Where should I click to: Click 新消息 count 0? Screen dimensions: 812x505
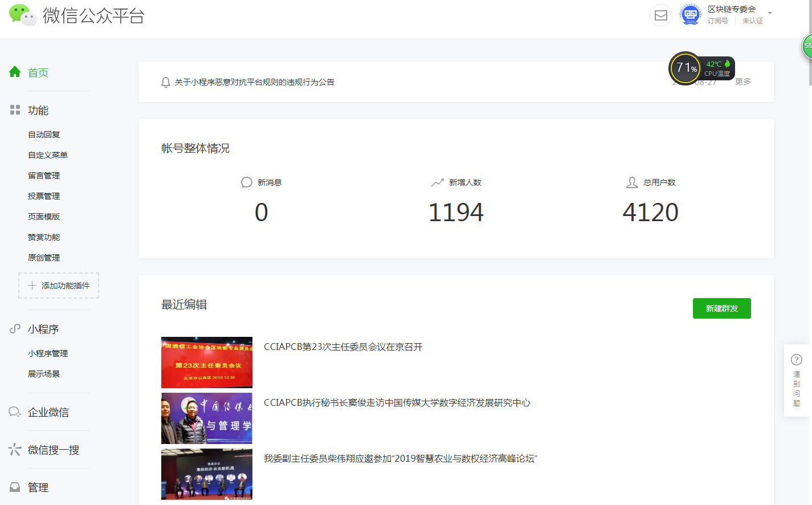(x=262, y=212)
